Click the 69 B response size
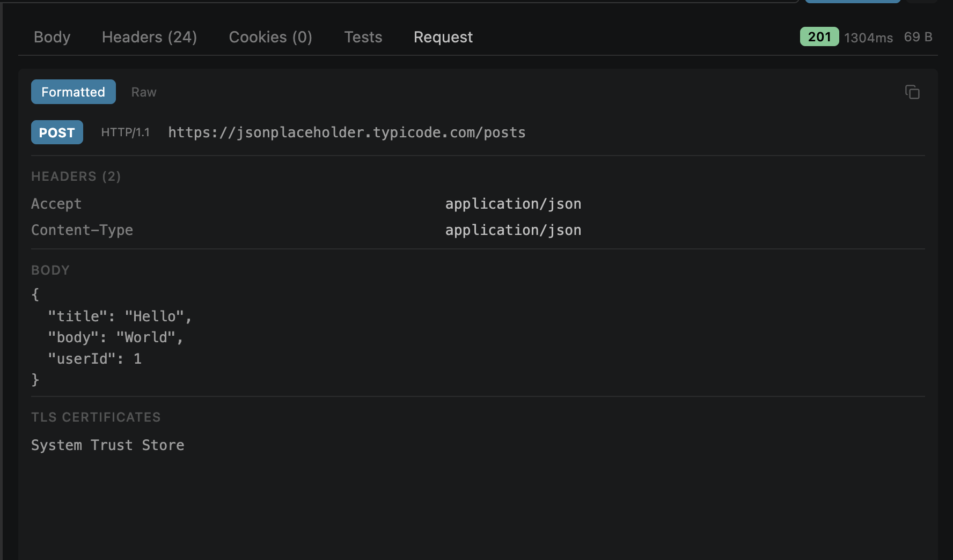Viewport: 953px width, 560px height. click(x=918, y=37)
